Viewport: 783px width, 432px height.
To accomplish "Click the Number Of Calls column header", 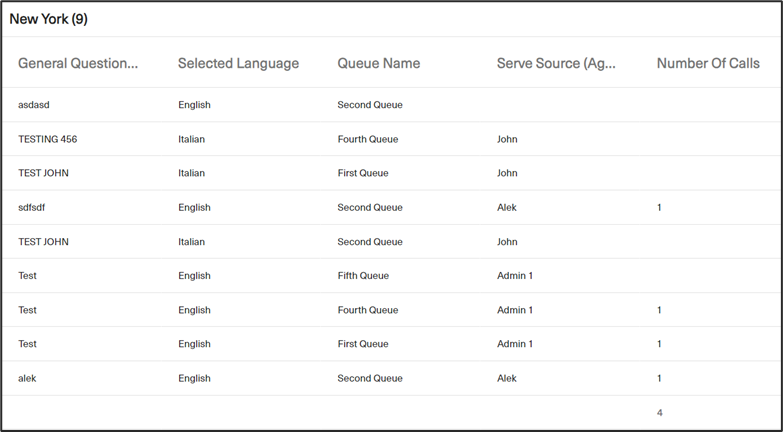I will pyautogui.click(x=708, y=63).
